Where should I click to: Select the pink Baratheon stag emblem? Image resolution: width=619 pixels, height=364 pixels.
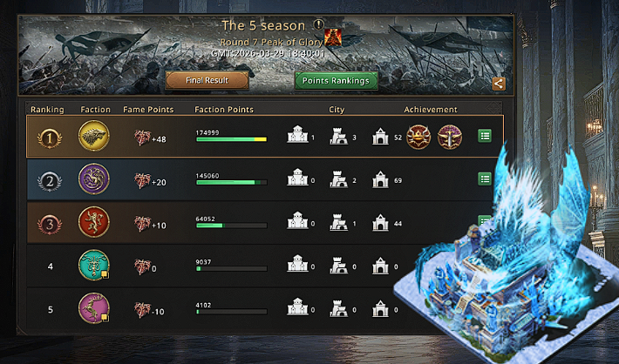click(93, 308)
